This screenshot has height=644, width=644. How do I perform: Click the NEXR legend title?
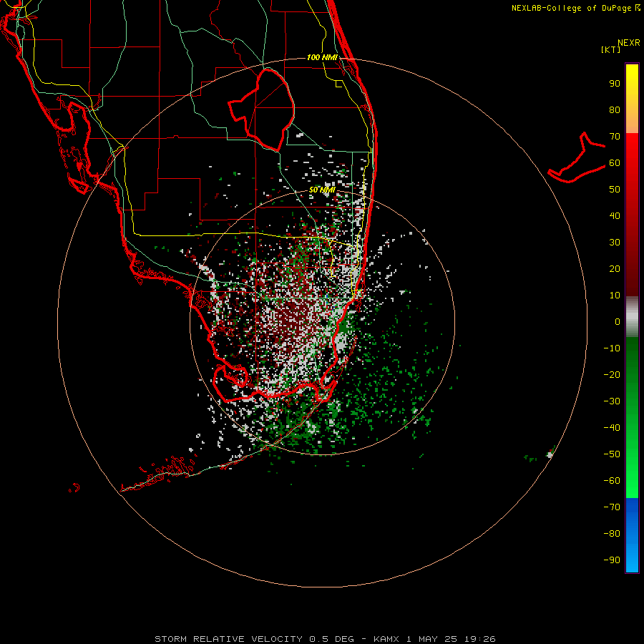click(x=629, y=43)
